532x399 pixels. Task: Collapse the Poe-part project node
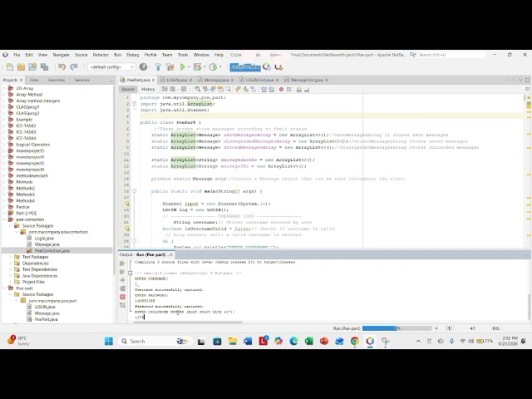[x=4, y=288]
